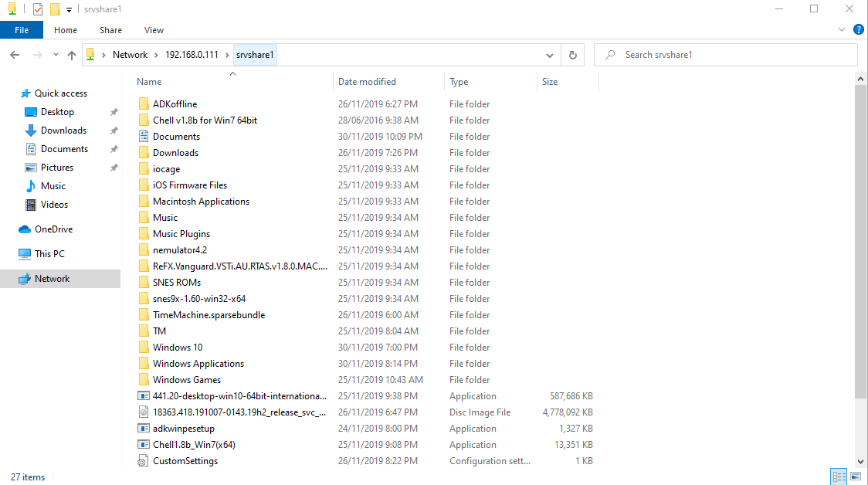The height and width of the screenshot is (485, 868).
Task: Select the ADKoffline folder icon
Action: (144, 104)
